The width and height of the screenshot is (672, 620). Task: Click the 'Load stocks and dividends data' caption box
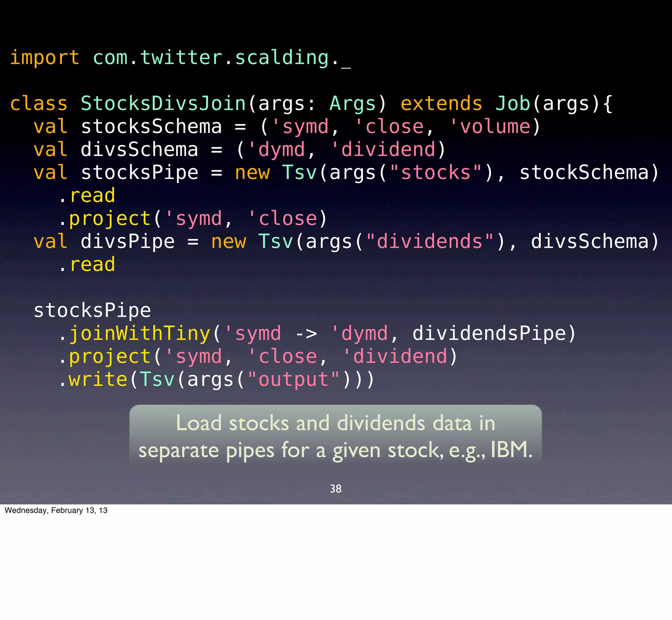(335, 436)
